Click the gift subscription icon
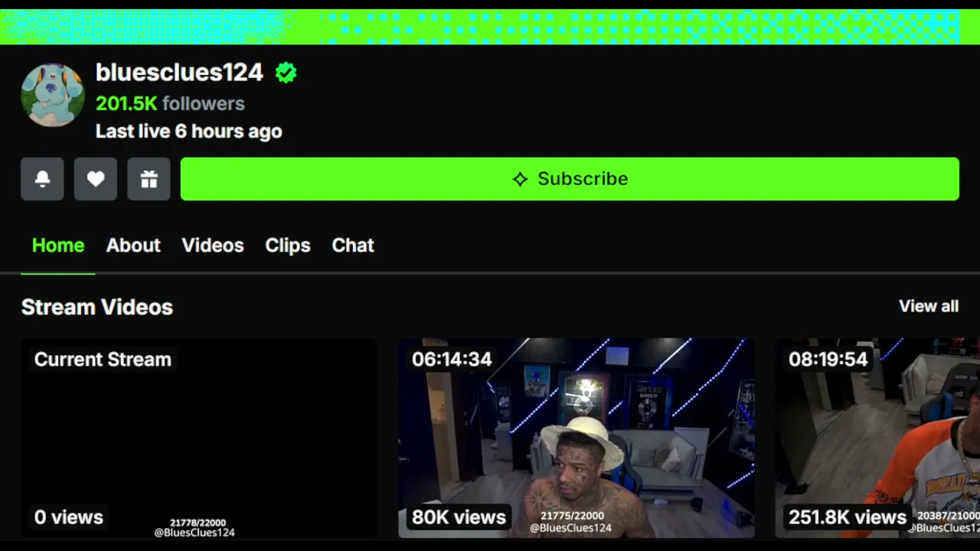The width and height of the screenshot is (980, 551). (149, 179)
